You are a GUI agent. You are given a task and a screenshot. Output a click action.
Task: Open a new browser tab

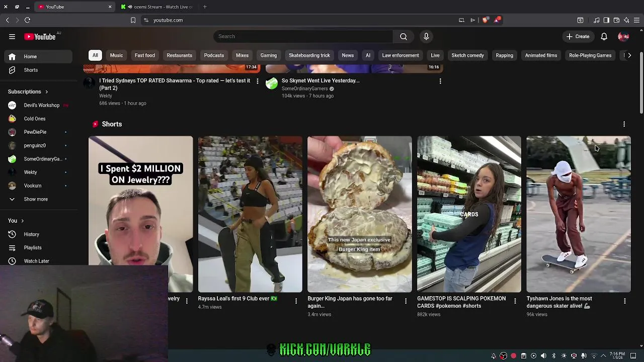coord(205,7)
